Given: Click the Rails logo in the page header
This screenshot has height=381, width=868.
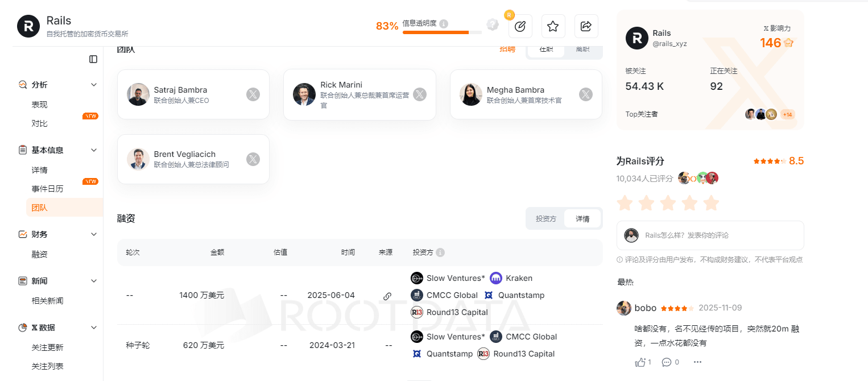Looking at the screenshot, I should click(x=28, y=26).
